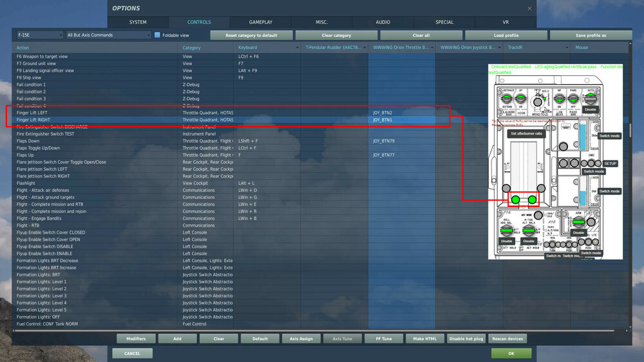Switch to the SYSTEM tab

(x=138, y=22)
